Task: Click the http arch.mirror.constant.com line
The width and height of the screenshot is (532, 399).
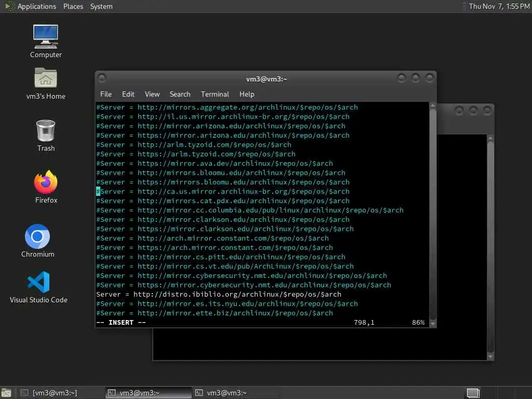Action: [x=212, y=238]
